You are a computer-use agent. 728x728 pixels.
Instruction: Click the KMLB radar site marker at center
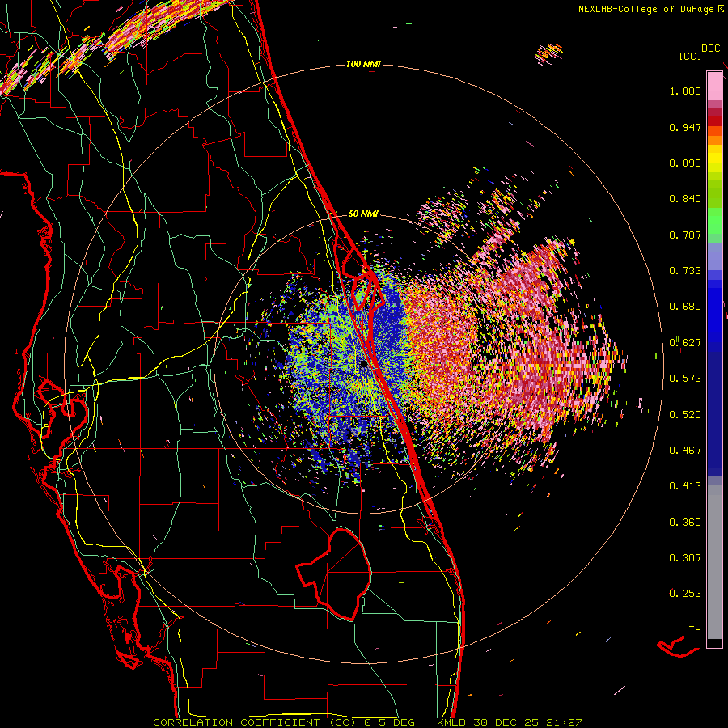pos(365,365)
